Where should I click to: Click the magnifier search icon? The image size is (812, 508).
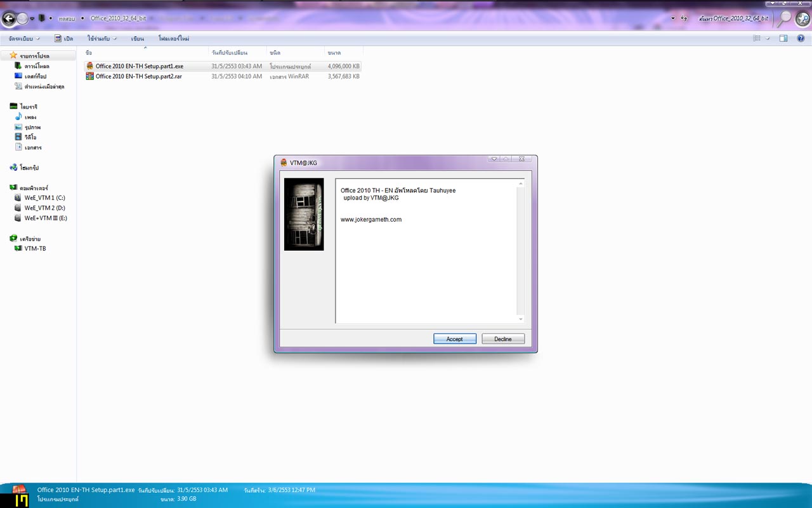[x=785, y=18]
